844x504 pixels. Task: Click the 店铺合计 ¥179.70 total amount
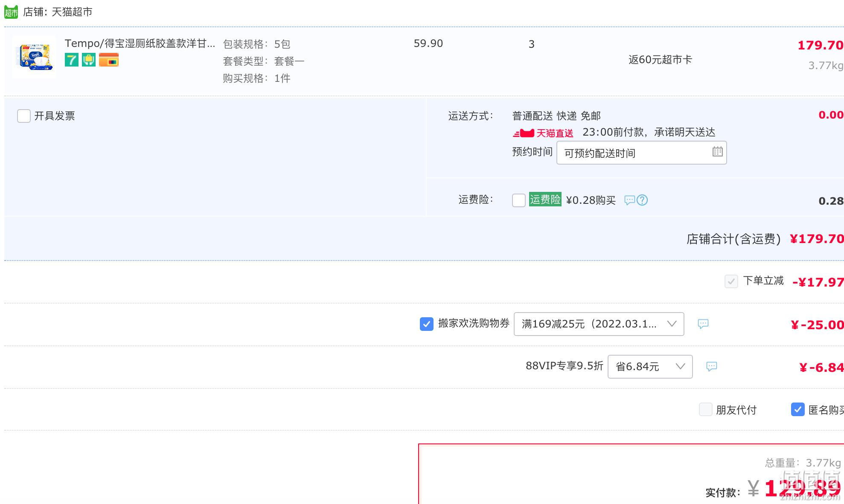point(817,239)
